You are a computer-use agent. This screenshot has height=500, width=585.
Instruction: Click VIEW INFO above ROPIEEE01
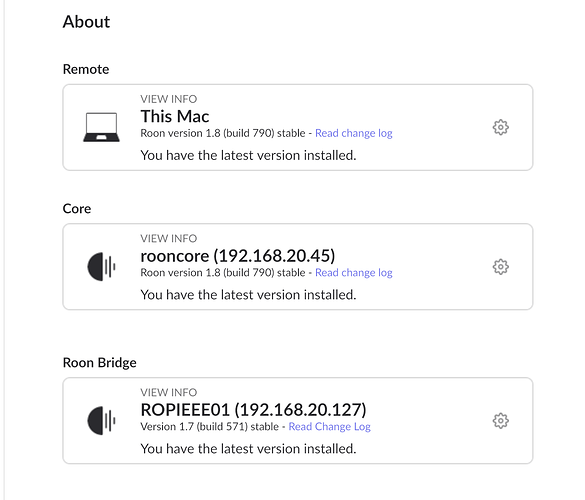(x=169, y=392)
